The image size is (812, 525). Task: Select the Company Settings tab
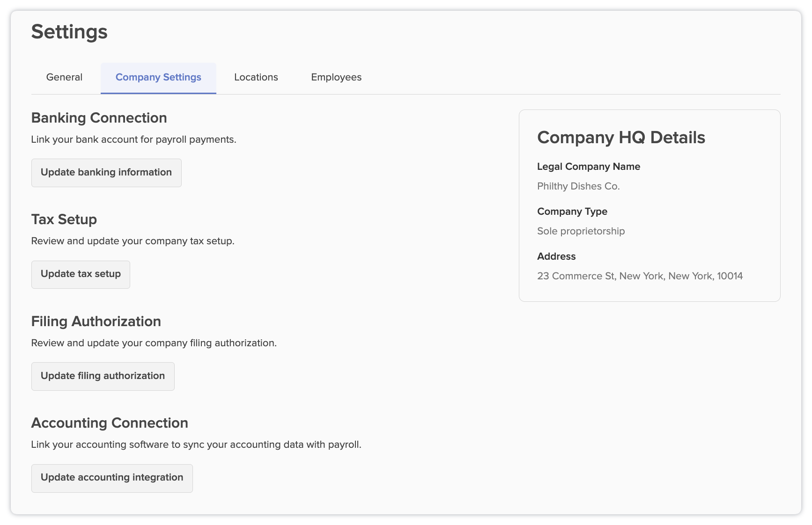coord(158,78)
